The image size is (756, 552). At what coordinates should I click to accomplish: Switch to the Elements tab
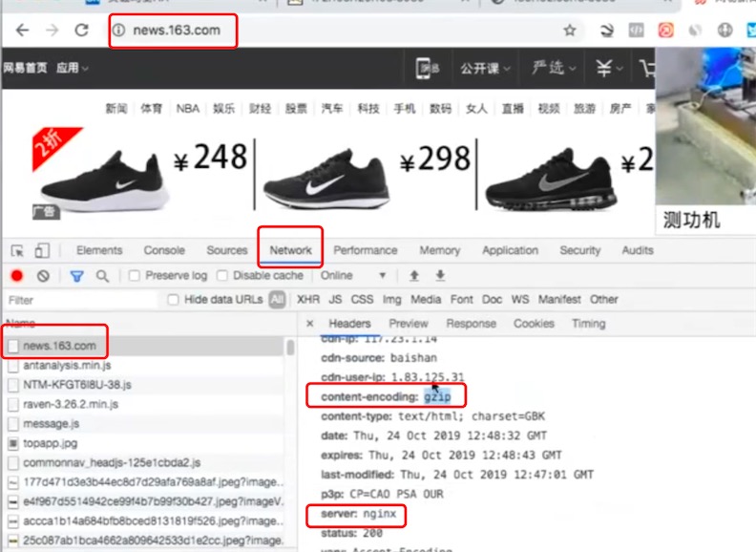click(99, 250)
